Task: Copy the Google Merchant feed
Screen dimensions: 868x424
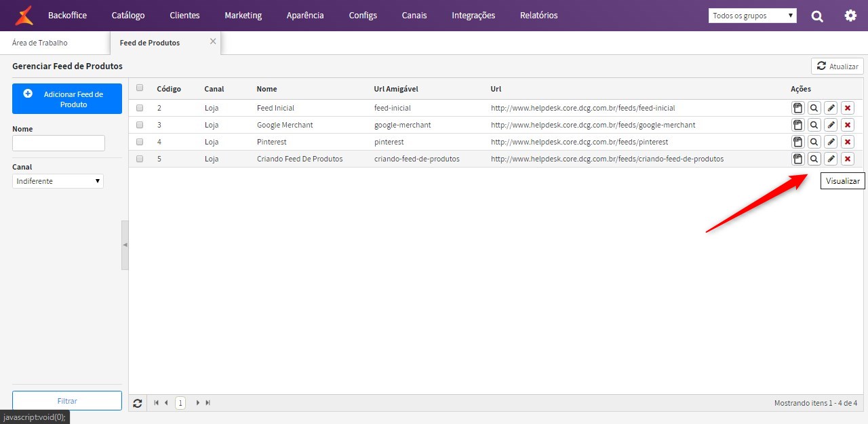Action: pyautogui.click(x=797, y=125)
